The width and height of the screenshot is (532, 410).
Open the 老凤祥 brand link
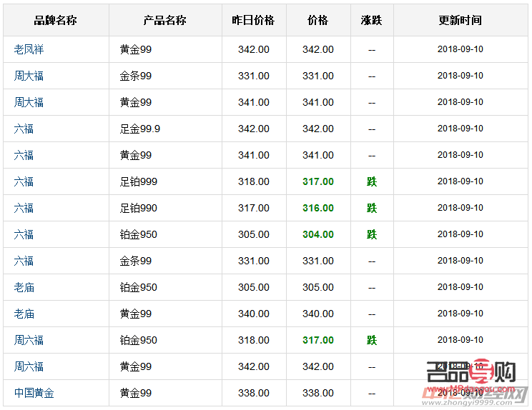tap(29, 49)
